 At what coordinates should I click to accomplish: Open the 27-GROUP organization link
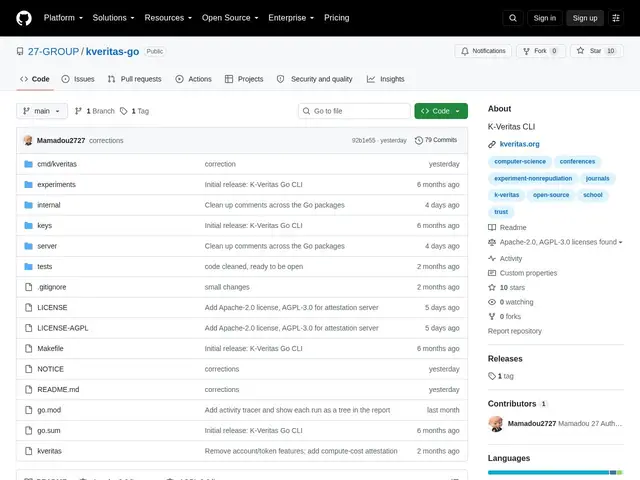point(53,51)
